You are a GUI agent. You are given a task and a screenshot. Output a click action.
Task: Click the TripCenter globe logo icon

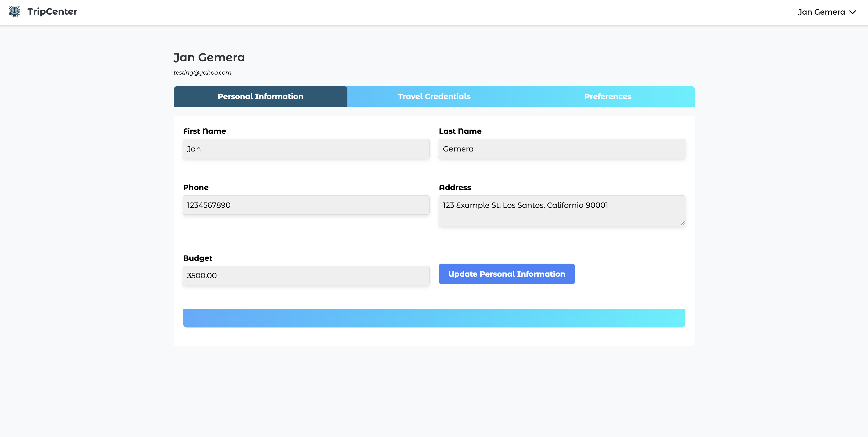[15, 12]
